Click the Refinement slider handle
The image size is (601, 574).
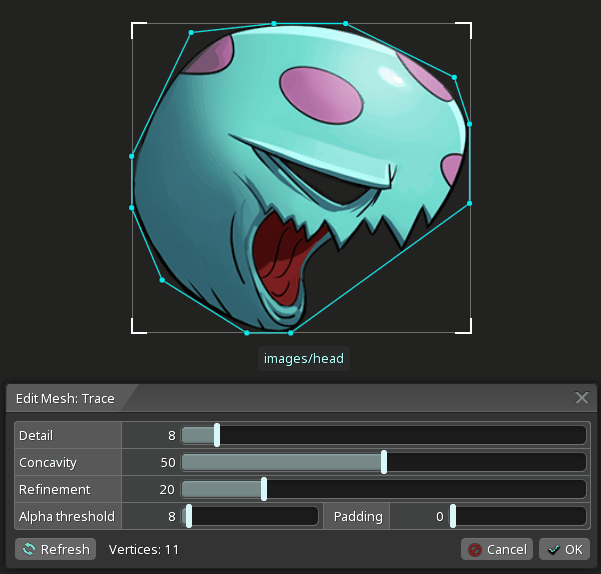click(264, 489)
